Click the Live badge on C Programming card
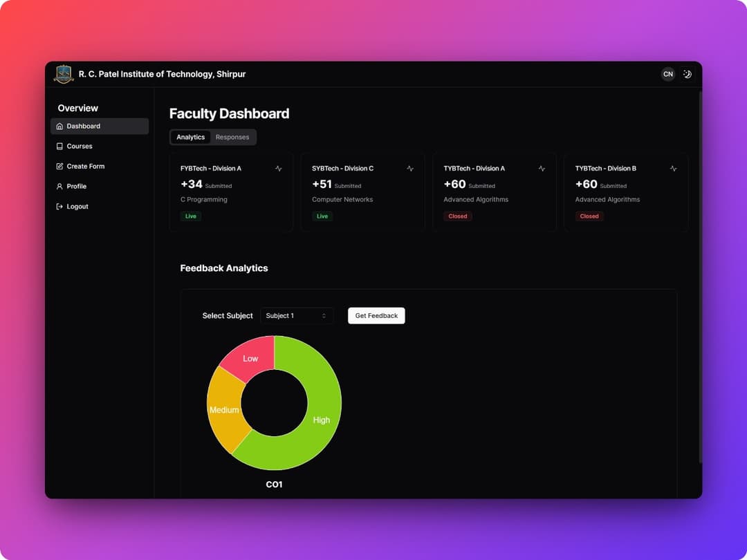Viewport: 747px width, 560px height. point(190,216)
